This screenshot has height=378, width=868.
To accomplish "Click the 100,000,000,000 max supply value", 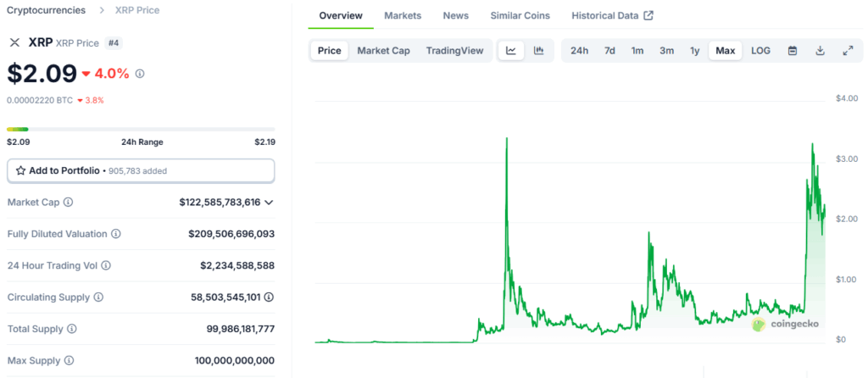I will (235, 361).
